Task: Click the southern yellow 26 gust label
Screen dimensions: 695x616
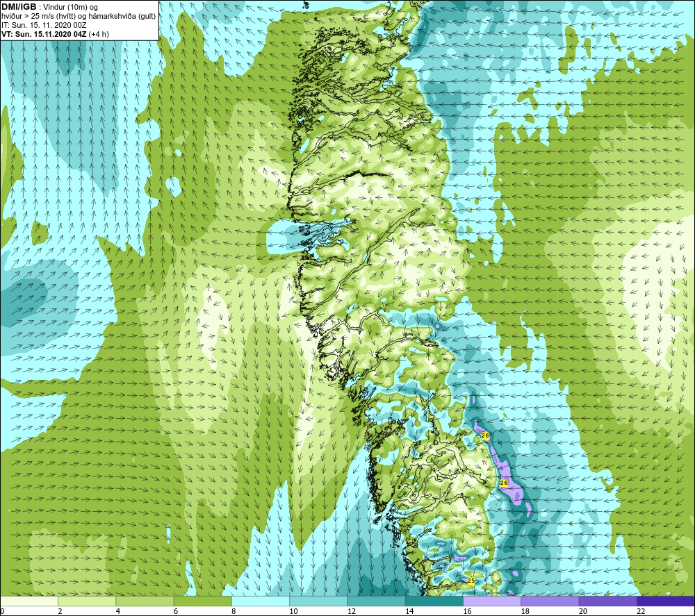Action: (503, 483)
